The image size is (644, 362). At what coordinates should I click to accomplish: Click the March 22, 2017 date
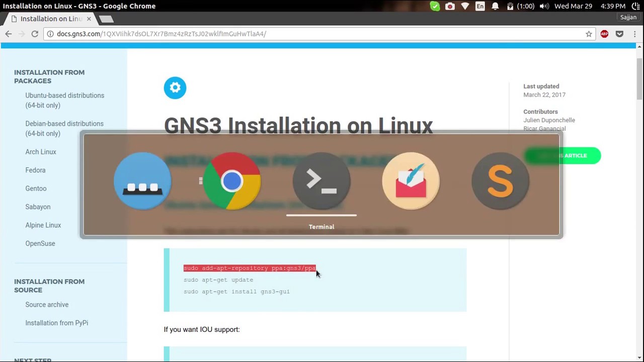tap(544, 95)
